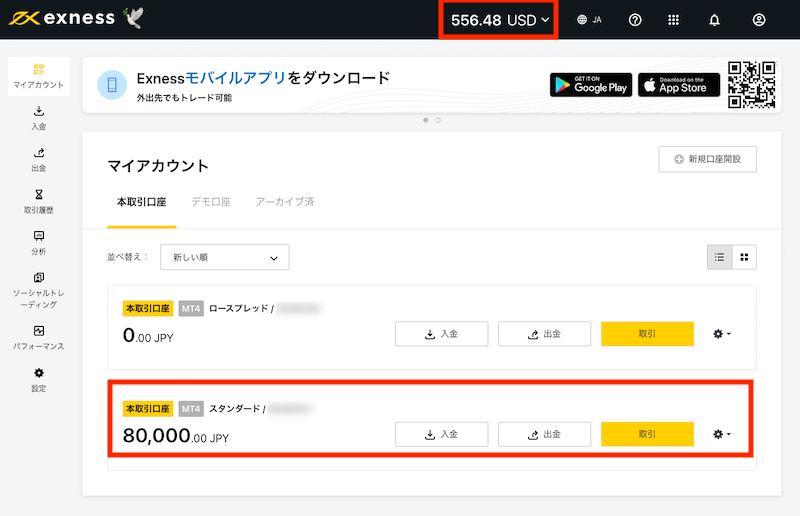The width and height of the screenshot is (800, 516).
Task: Open 設定 settings in sidebar
Action: pyautogui.click(x=39, y=380)
